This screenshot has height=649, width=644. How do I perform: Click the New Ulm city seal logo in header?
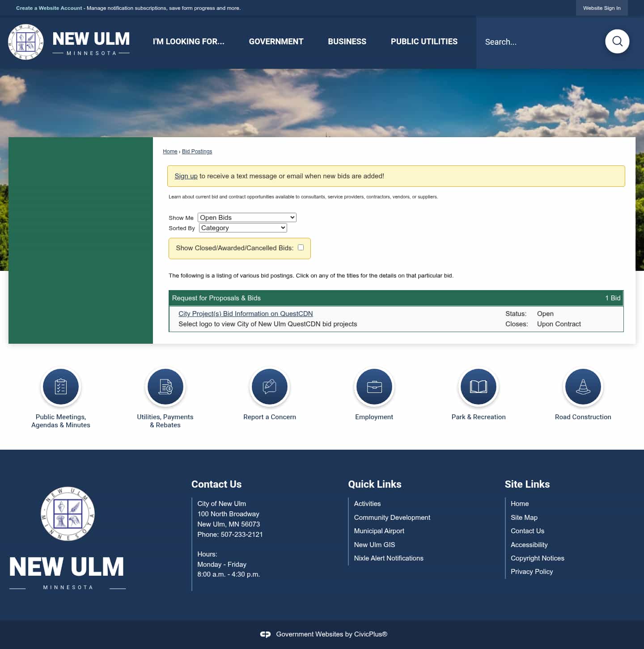click(x=26, y=42)
